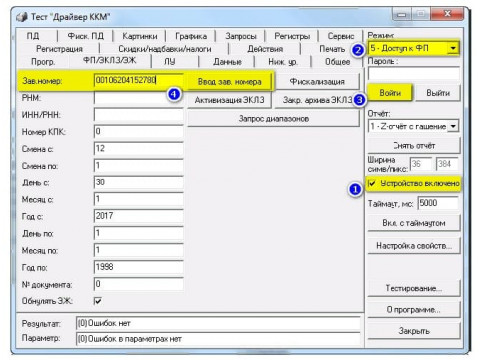Viewport: 480px width, 360px height.
Task: Minimize the Тест Драйвер ККМ window
Action: pyautogui.click(x=402, y=14)
